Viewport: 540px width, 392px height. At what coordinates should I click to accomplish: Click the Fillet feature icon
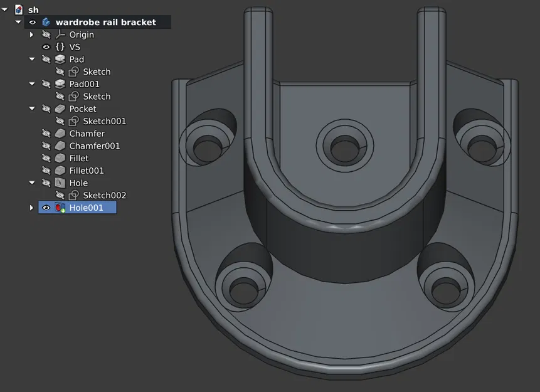[60, 158]
